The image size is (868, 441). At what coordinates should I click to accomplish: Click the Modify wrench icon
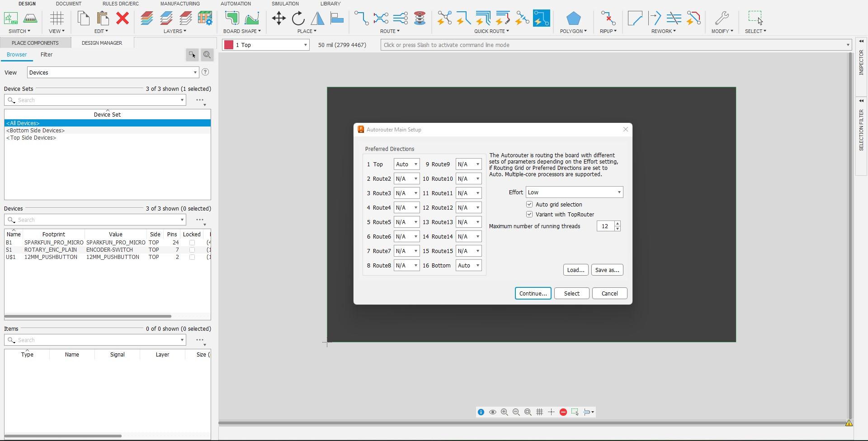tap(722, 19)
